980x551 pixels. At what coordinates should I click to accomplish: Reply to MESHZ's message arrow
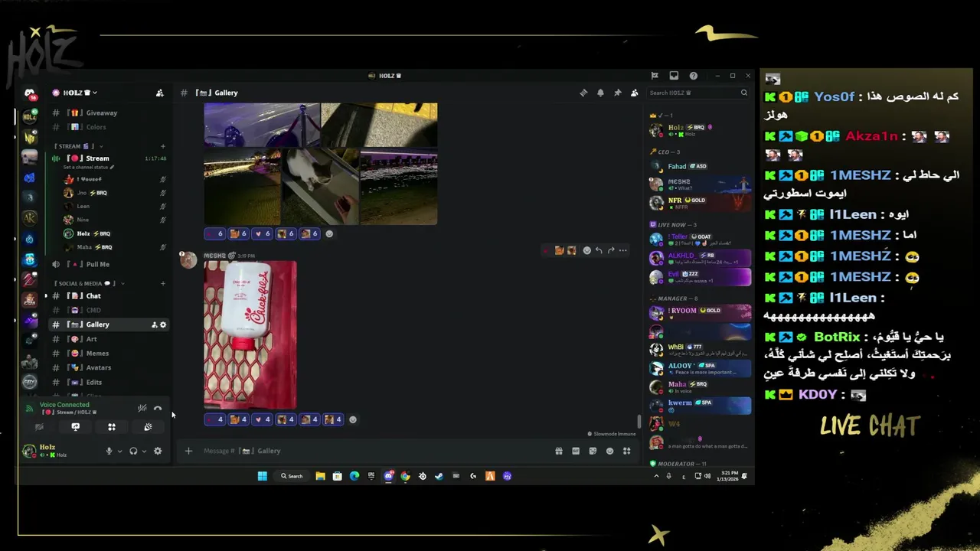click(599, 250)
